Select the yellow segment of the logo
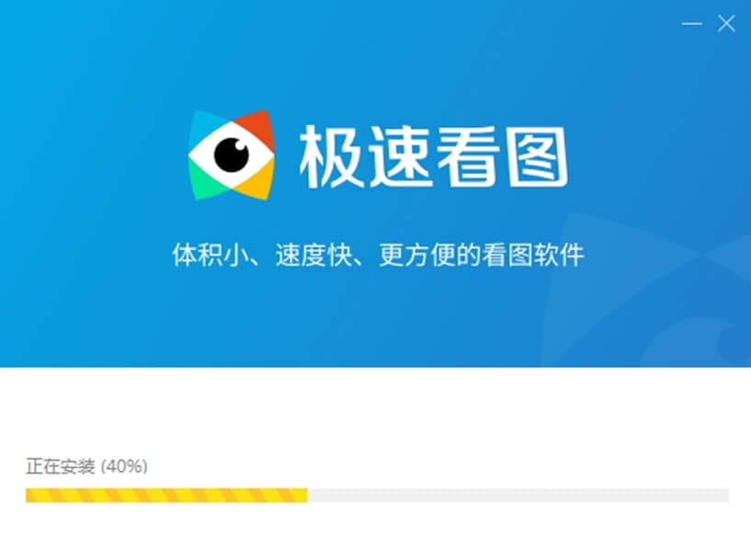Viewport: 751px width, 560px height. click(256, 181)
